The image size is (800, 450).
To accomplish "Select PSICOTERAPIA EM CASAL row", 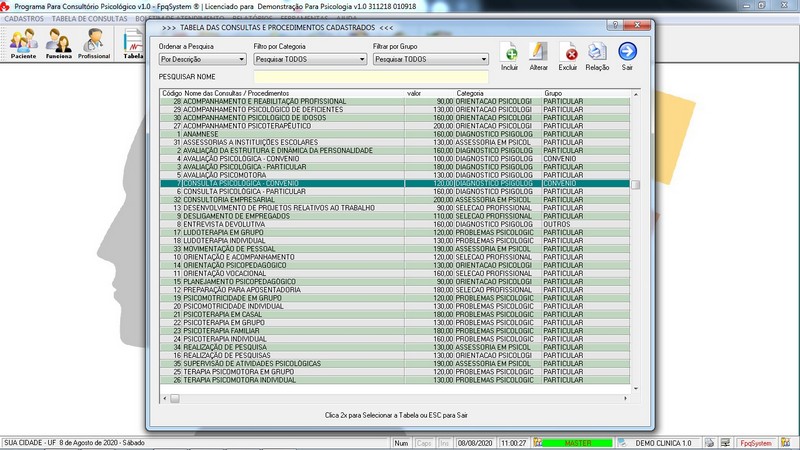I will 395,314.
